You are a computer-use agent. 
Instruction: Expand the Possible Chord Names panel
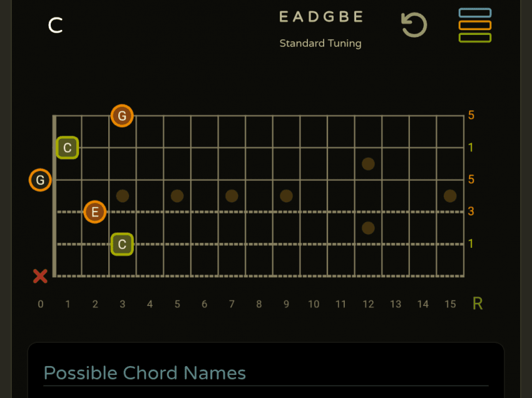[x=145, y=373]
